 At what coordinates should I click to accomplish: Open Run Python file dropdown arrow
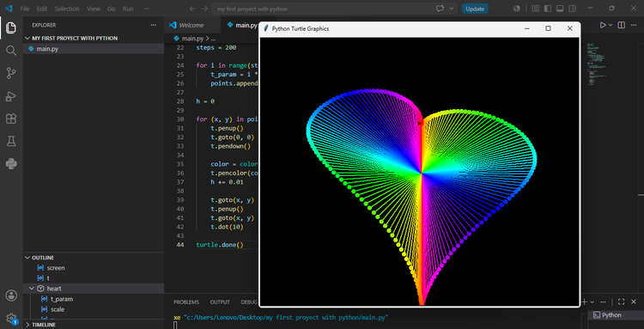pyautogui.click(x=611, y=25)
